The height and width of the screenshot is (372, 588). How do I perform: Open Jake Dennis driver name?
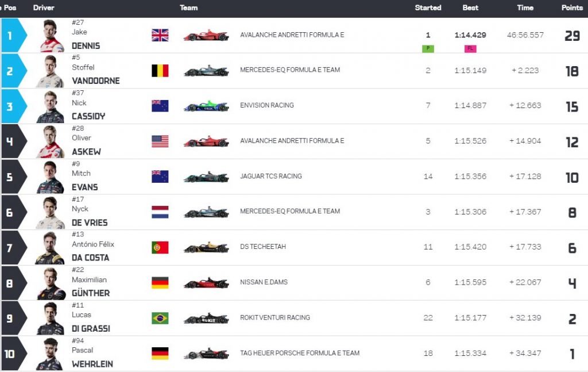click(x=86, y=39)
